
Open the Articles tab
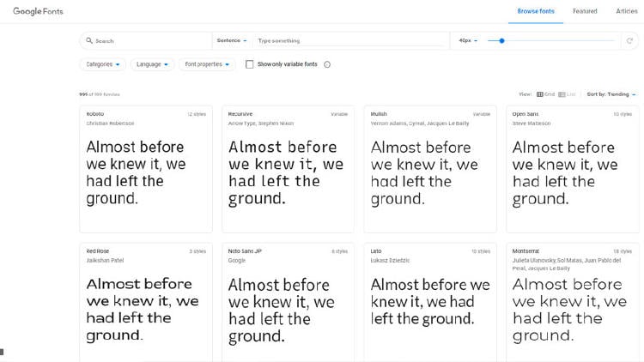point(627,11)
